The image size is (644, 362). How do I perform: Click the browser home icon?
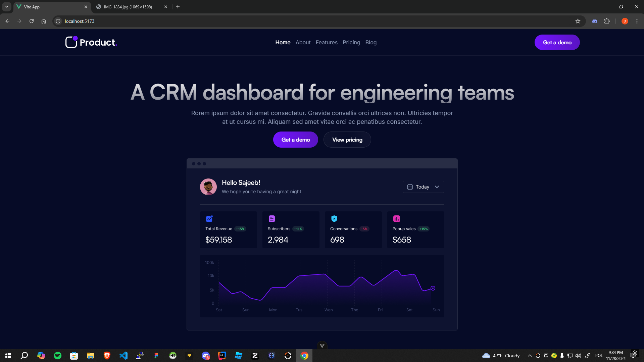point(44,21)
